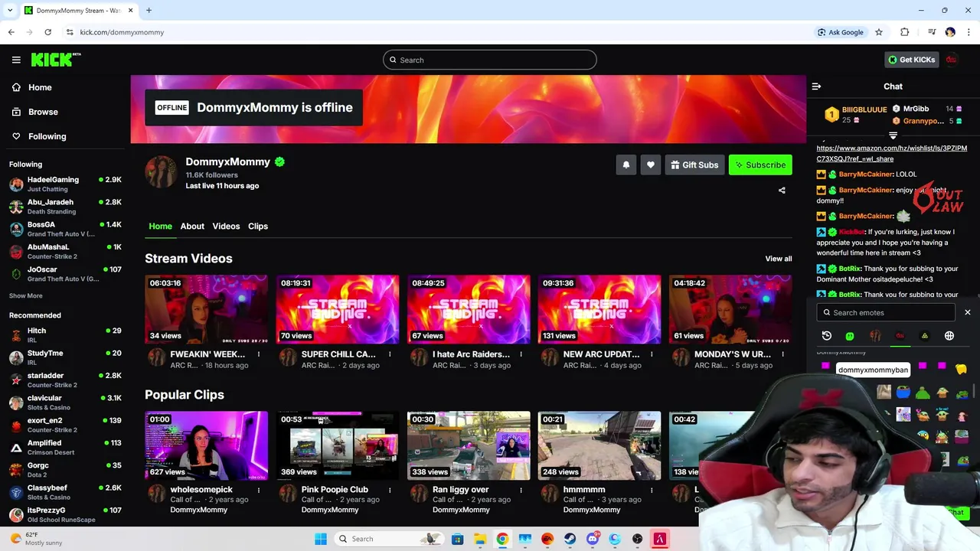Switch to the Videos tab
980x551 pixels.
(x=226, y=226)
